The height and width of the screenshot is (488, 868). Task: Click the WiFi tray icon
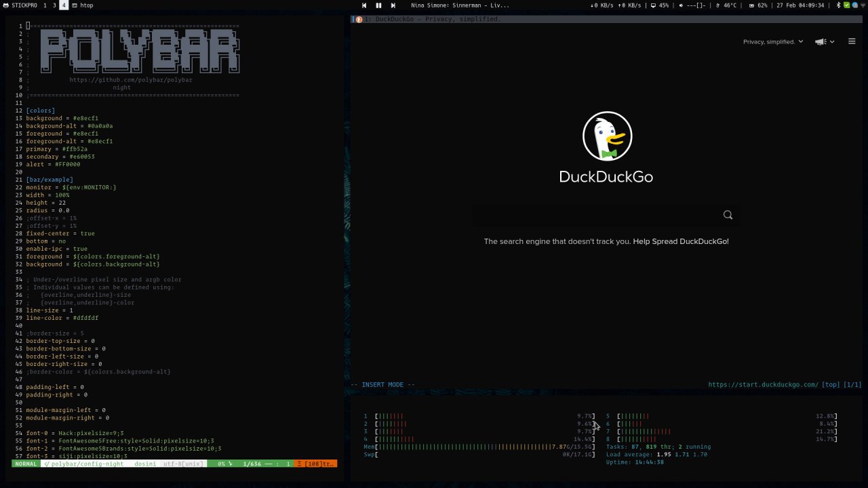click(863, 5)
